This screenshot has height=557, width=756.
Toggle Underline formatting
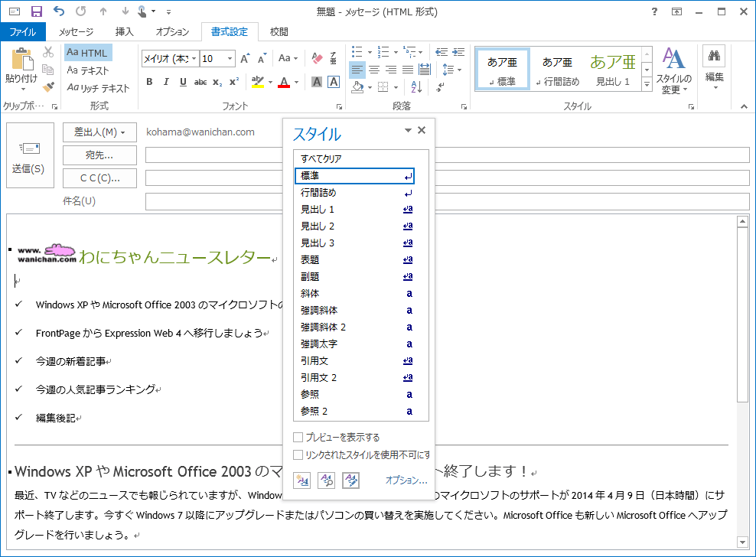tap(183, 82)
